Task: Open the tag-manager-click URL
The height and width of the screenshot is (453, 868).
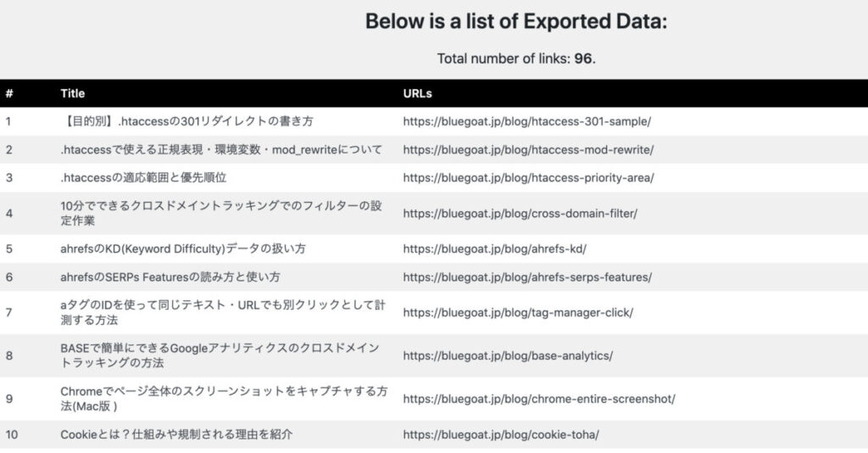Action: [518, 312]
